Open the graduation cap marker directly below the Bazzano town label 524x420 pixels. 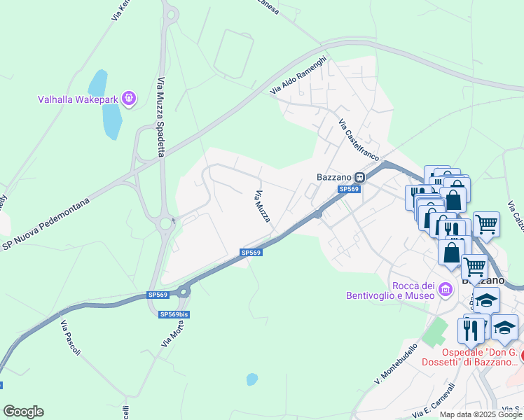tap(487, 301)
